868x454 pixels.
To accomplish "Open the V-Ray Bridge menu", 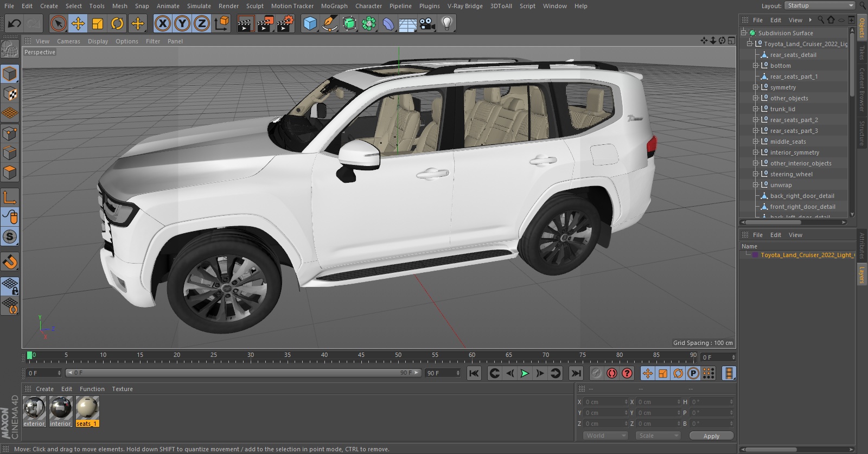I will pyautogui.click(x=465, y=6).
